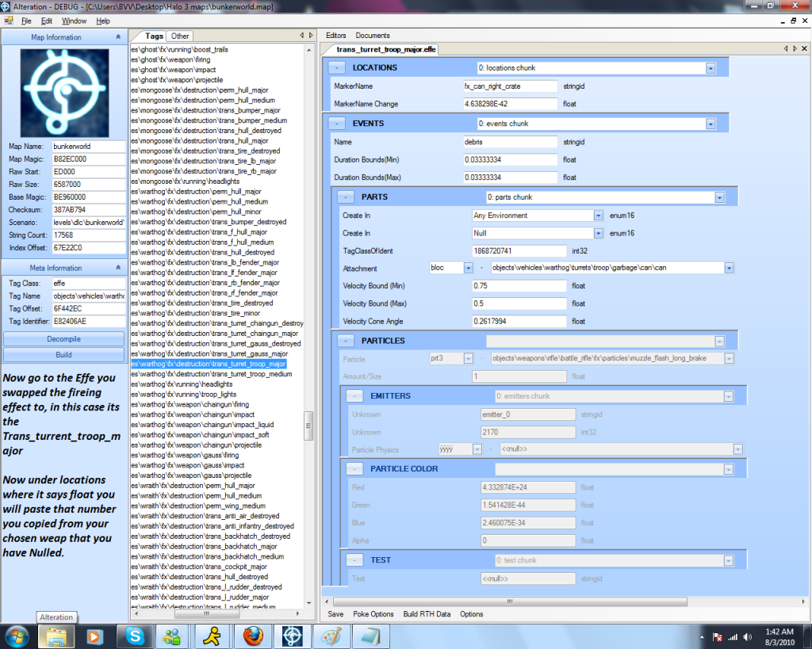
Task: Select mongoose running headlights tag row
Action: [186, 181]
